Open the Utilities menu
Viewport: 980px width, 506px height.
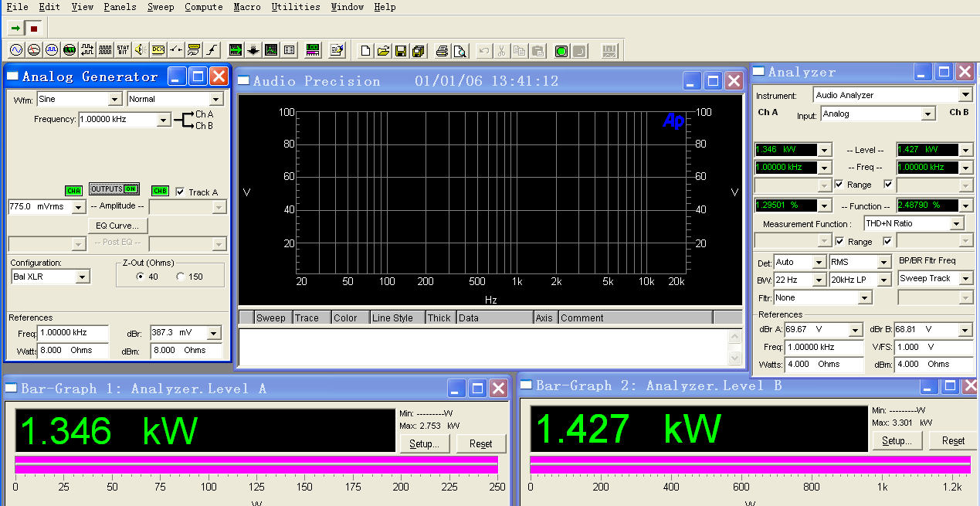296,7
